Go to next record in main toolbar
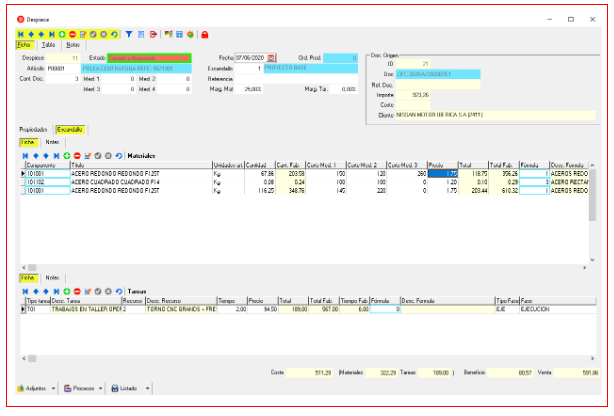 pos(42,34)
